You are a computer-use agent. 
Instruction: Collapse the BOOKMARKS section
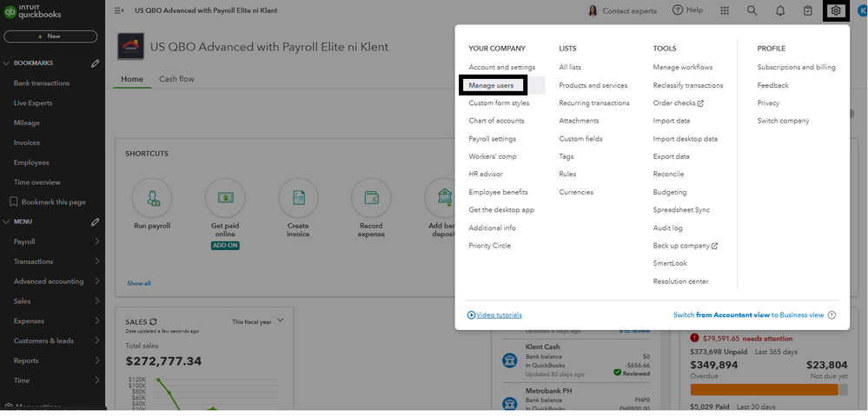coord(7,63)
